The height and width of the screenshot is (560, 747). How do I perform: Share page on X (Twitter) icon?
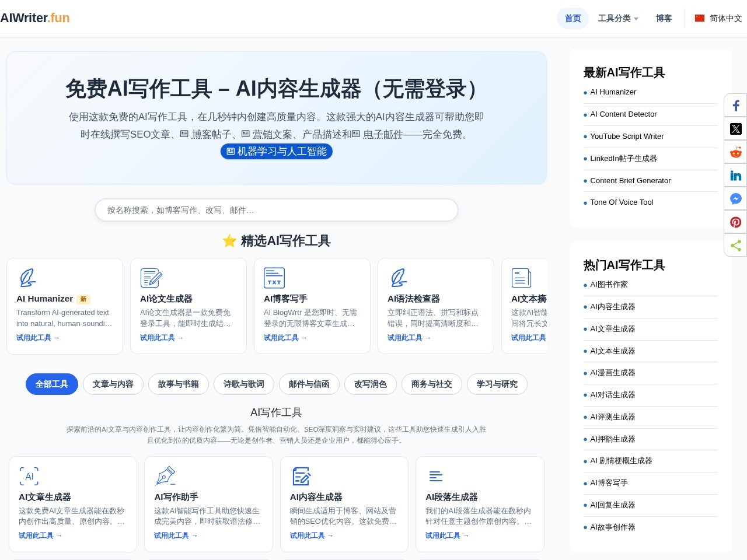(736, 129)
